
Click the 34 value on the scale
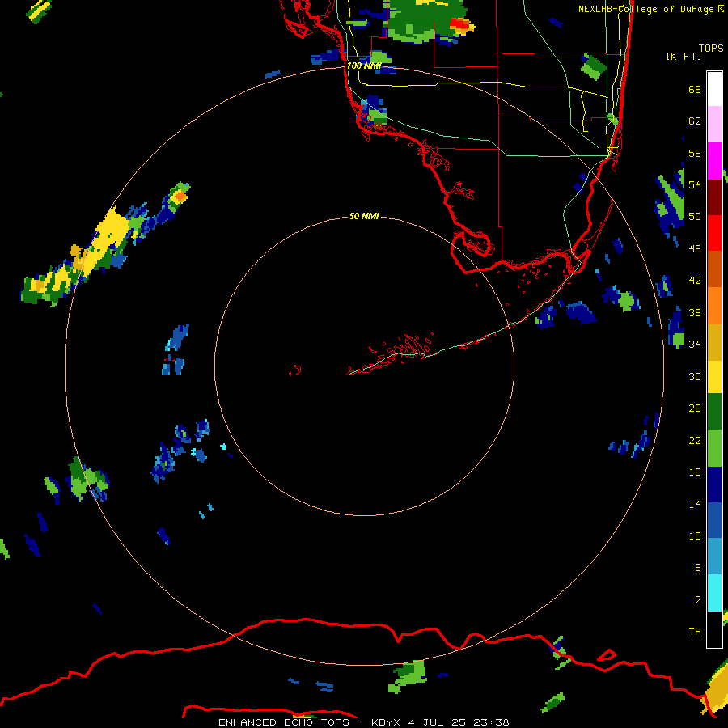pos(695,344)
